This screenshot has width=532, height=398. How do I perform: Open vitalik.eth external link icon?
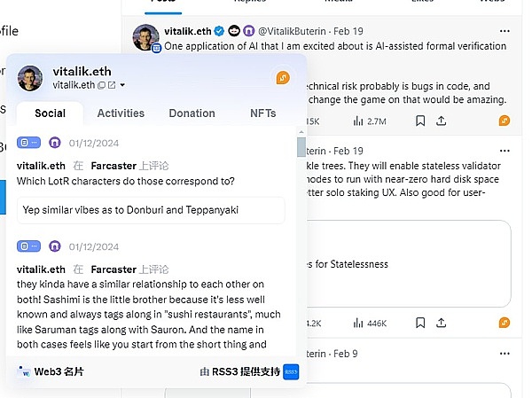pos(112,85)
